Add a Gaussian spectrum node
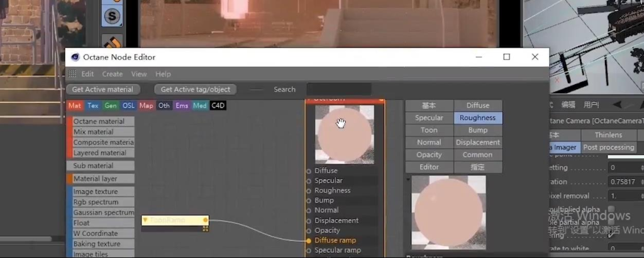 (x=100, y=212)
